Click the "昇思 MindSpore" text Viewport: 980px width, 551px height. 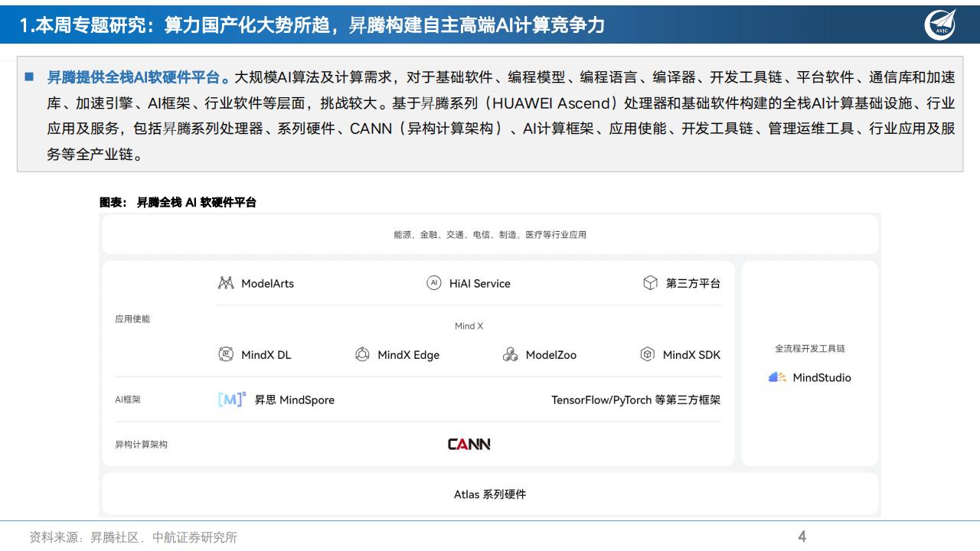coord(295,400)
